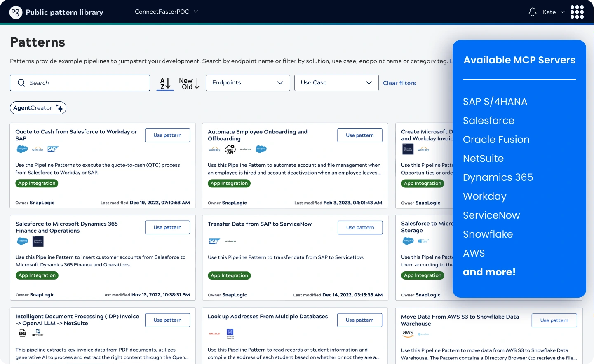The width and height of the screenshot is (594, 364).
Task: Use pattern for Move Data AWS S3
Action: [x=554, y=320]
